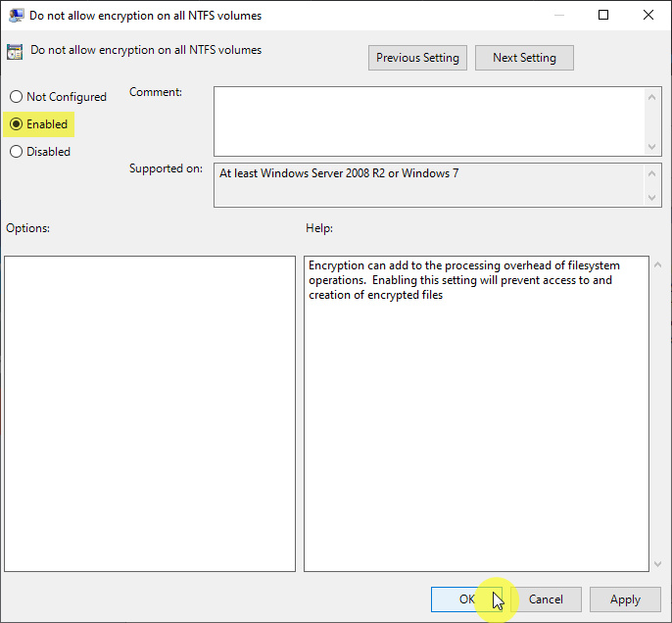Click inside the empty Options pane

pyautogui.click(x=150, y=413)
